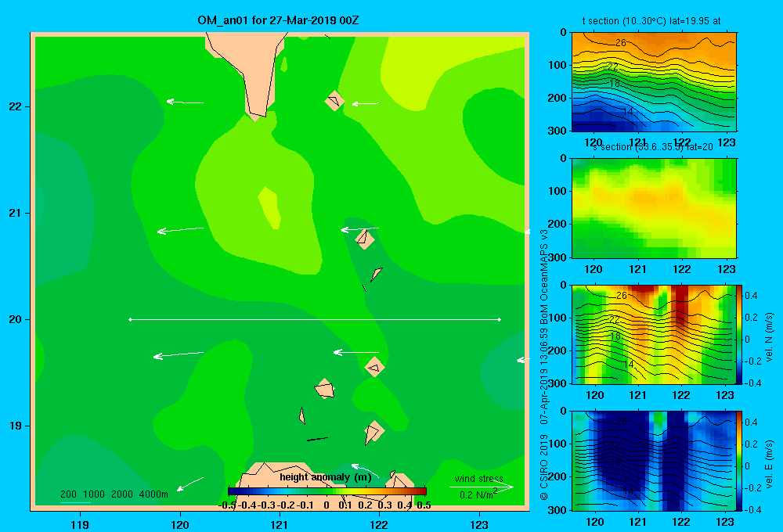Click the wind arrow near 120E 22N
This screenshot has height=532, width=783.
pyautogui.click(x=185, y=102)
